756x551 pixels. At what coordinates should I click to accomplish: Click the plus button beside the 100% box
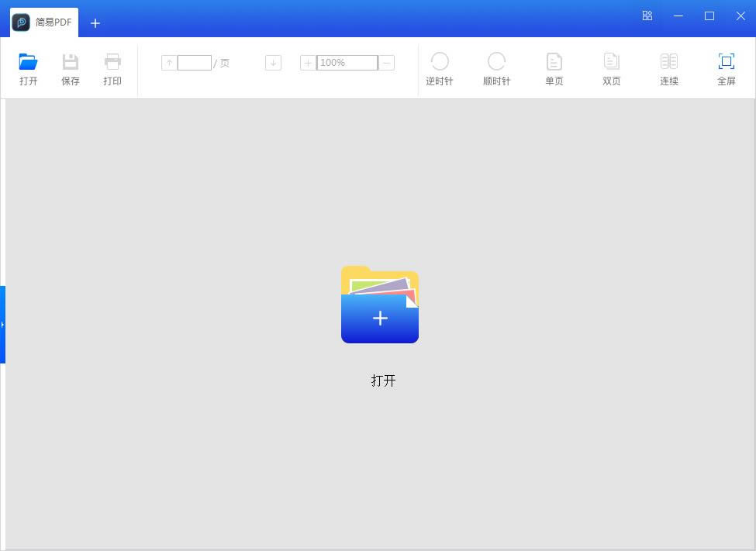[x=308, y=63]
